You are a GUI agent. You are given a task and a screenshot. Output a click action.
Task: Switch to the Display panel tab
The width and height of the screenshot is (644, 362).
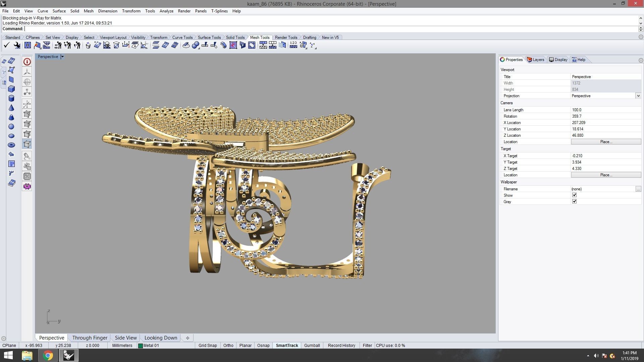point(558,60)
